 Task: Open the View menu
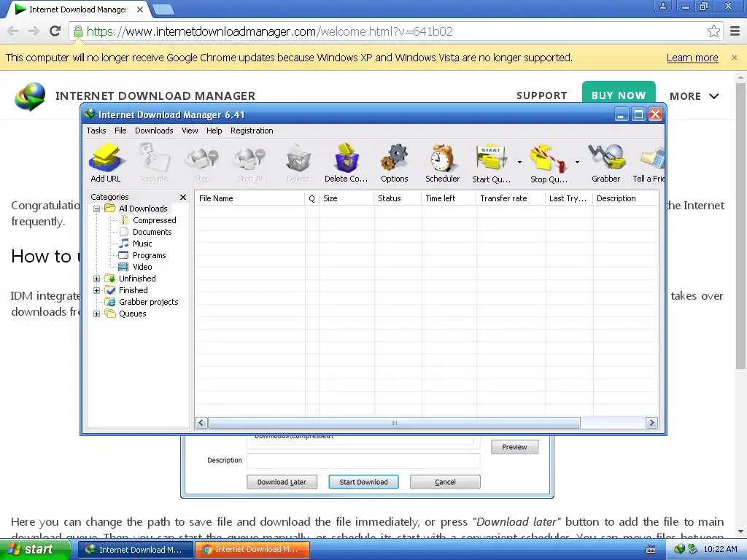190,131
